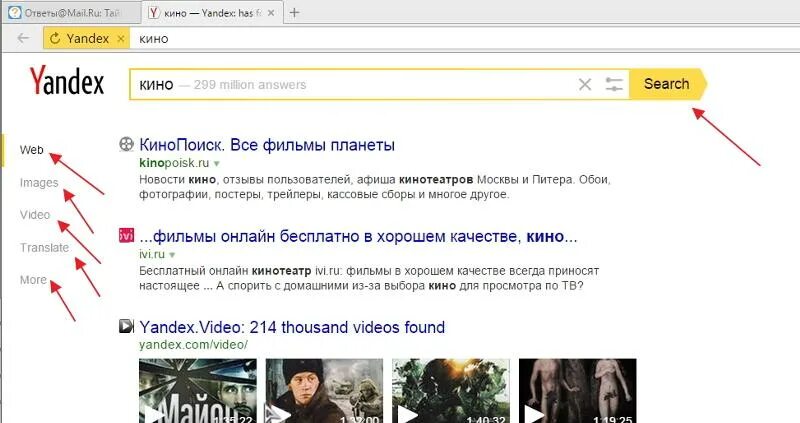The width and height of the screenshot is (800, 423).
Task: Expand More search categories
Action: (x=33, y=280)
